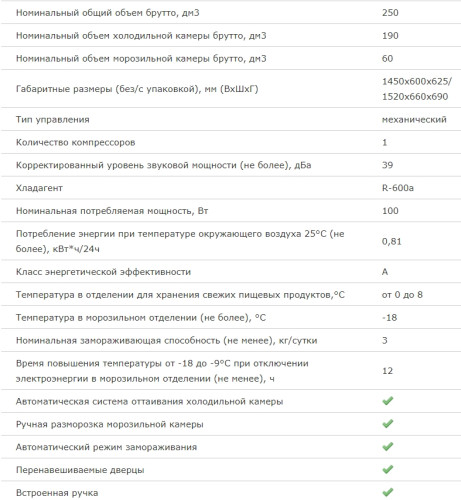Select the noise level value 39
The image size is (461, 500).
pos(387,165)
